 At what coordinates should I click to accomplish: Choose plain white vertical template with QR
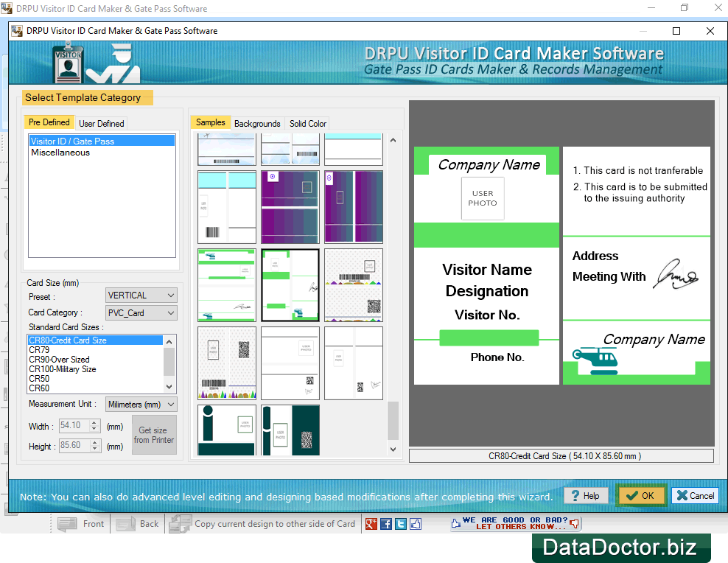pos(354,363)
